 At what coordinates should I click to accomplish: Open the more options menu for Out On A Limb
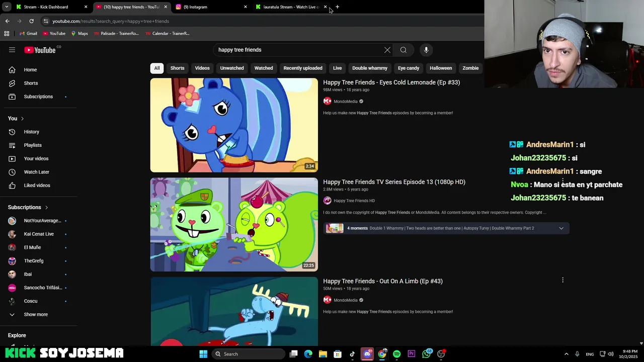coord(562,280)
